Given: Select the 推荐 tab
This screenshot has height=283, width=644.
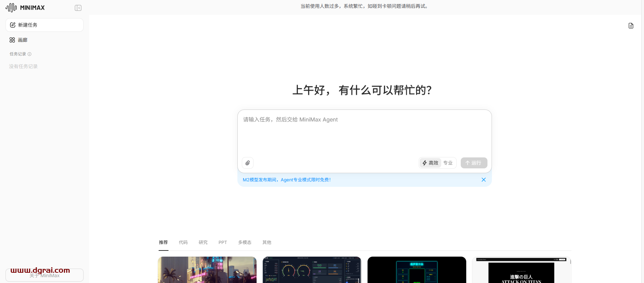Looking at the screenshot, I should coord(163,242).
